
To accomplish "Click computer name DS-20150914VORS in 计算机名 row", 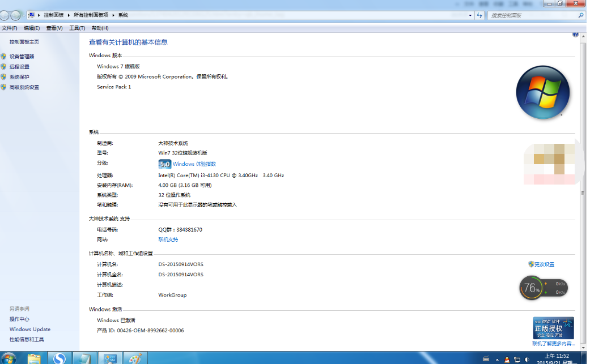I will click(x=181, y=264).
